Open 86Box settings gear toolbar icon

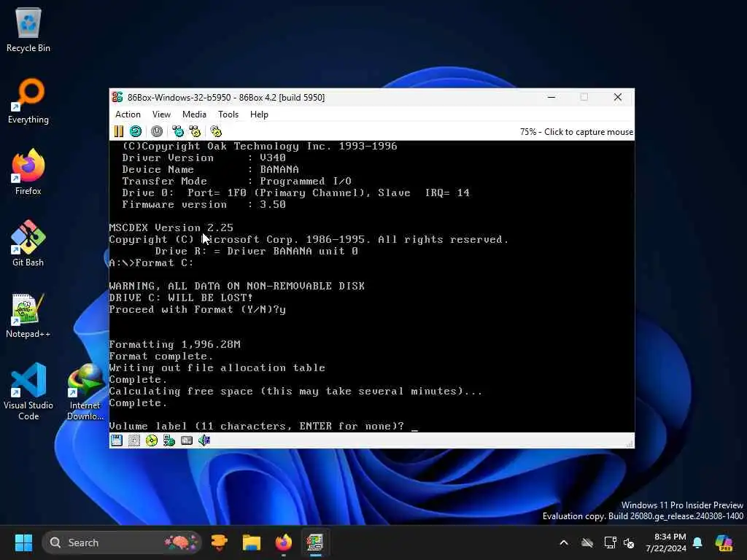point(216,131)
